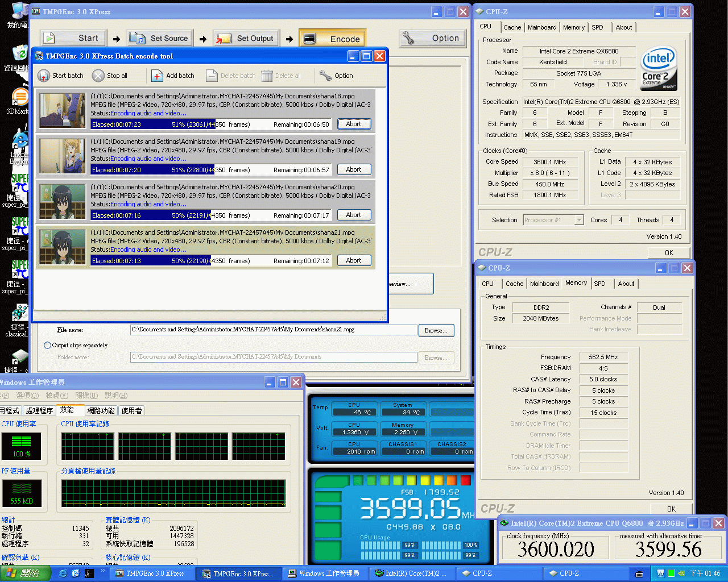This screenshot has height=582, width=728.
Task: Switch to the Mainboard tab in CPU-Z
Action: (x=542, y=27)
